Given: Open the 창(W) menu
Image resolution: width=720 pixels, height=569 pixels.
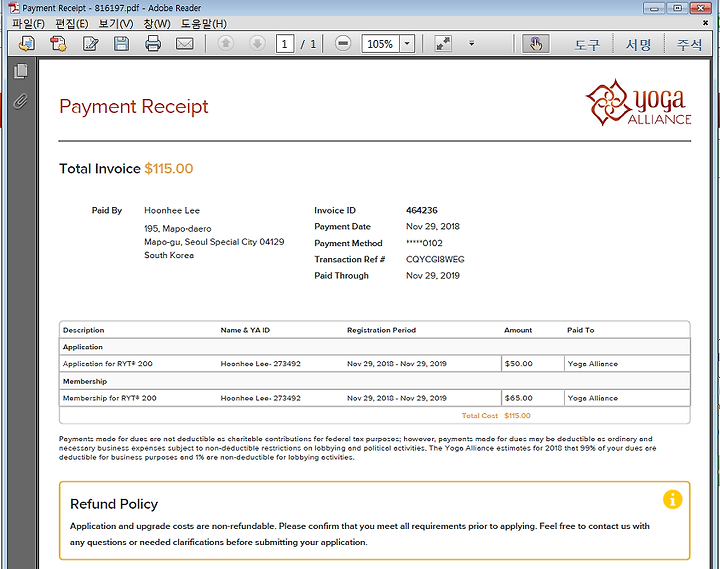Looking at the screenshot, I should tap(157, 23).
